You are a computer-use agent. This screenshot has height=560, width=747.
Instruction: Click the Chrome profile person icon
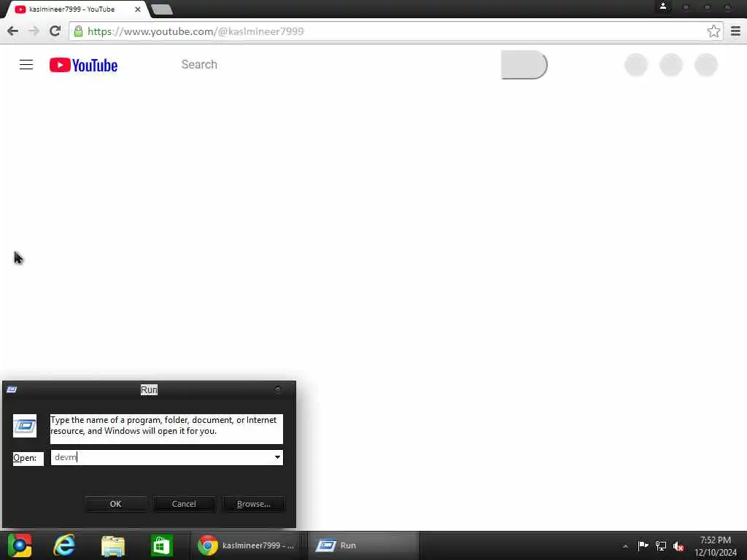pyautogui.click(x=662, y=7)
